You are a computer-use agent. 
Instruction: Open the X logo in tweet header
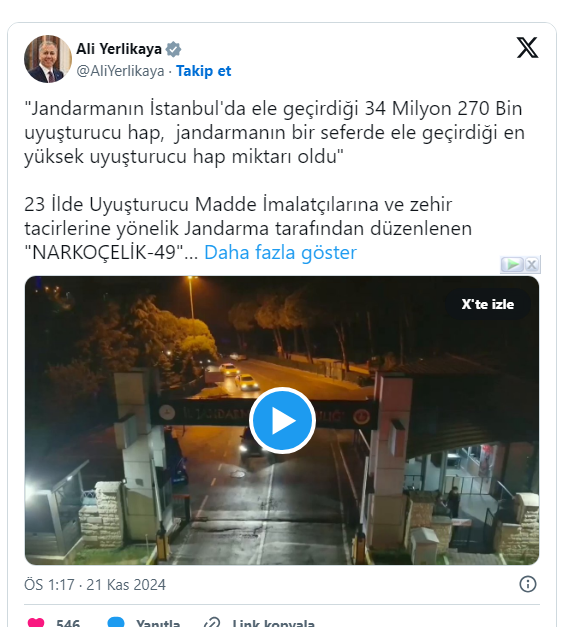[x=528, y=48]
